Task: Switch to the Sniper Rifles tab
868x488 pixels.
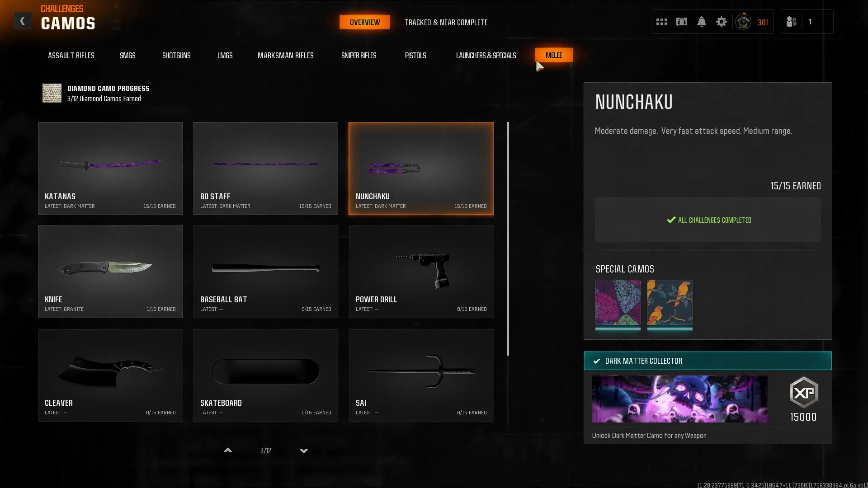Action: pos(359,55)
